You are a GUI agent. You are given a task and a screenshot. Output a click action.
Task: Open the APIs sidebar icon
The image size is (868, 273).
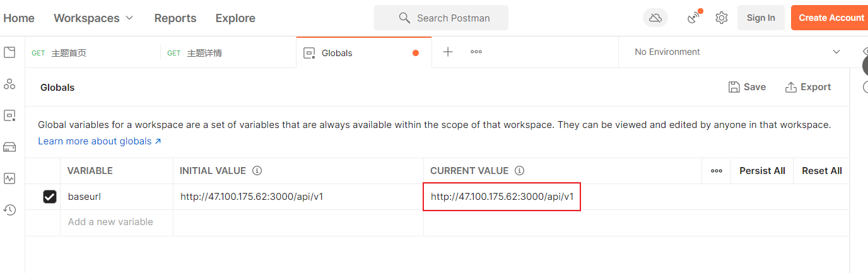pos(9,84)
